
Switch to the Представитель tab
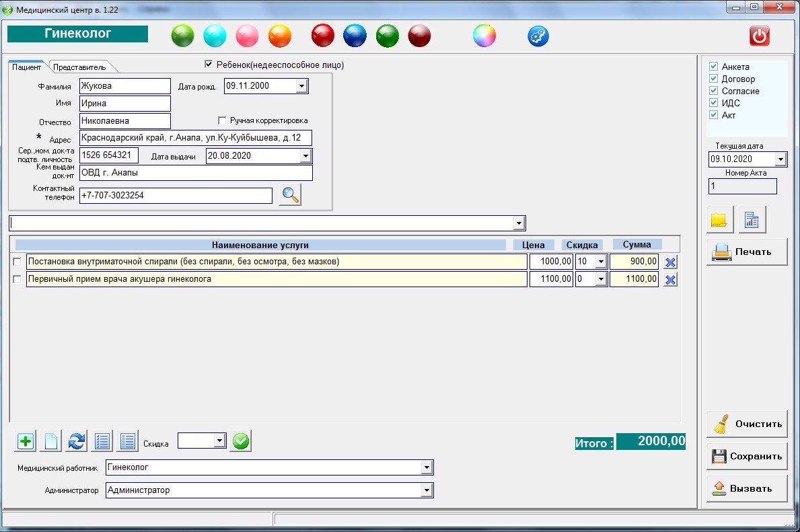[79, 67]
